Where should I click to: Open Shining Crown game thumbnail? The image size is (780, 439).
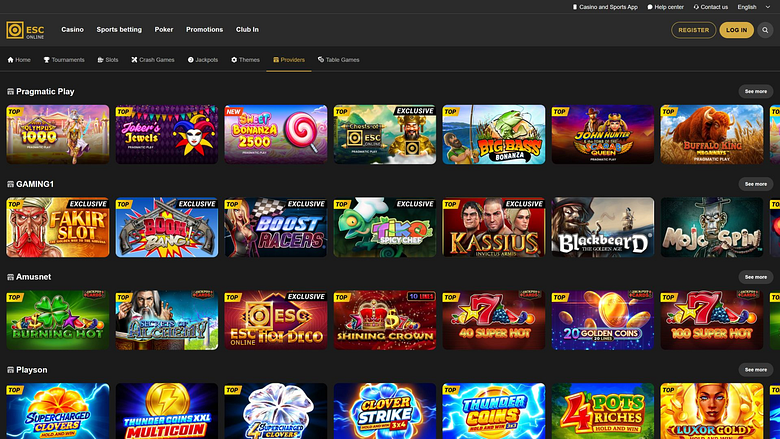[x=385, y=320]
